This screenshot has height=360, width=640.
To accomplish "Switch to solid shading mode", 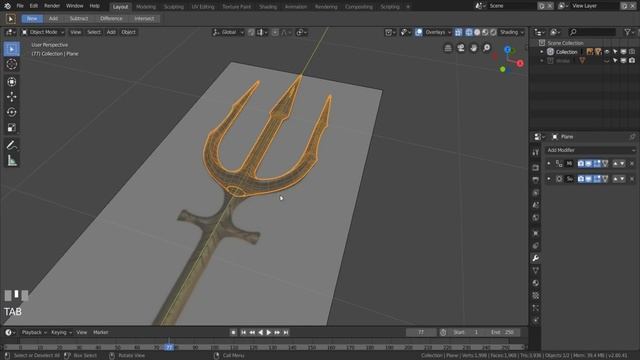I will coord(477,32).
